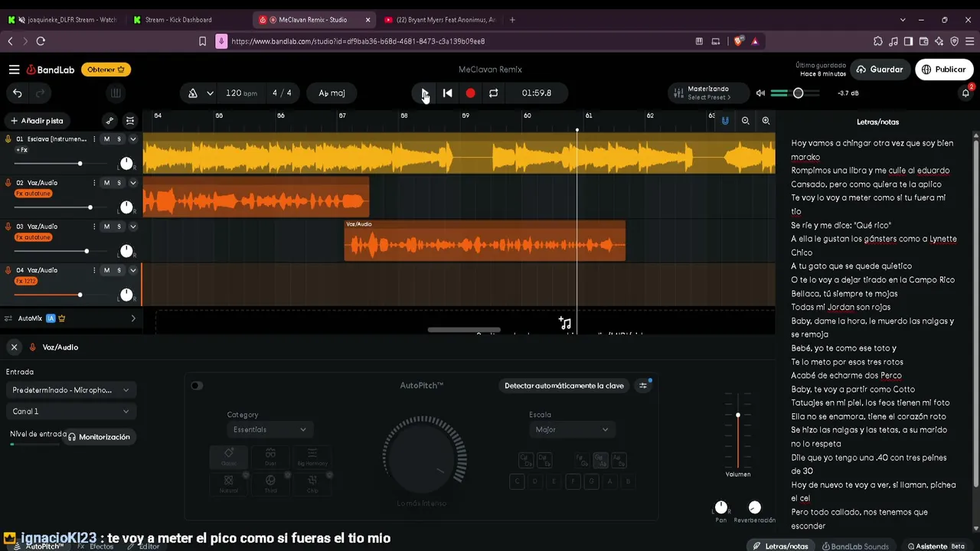980x551 pixels.
Task: Close the Voz/Audio bottom panel
Action: [x=14, y=347]
